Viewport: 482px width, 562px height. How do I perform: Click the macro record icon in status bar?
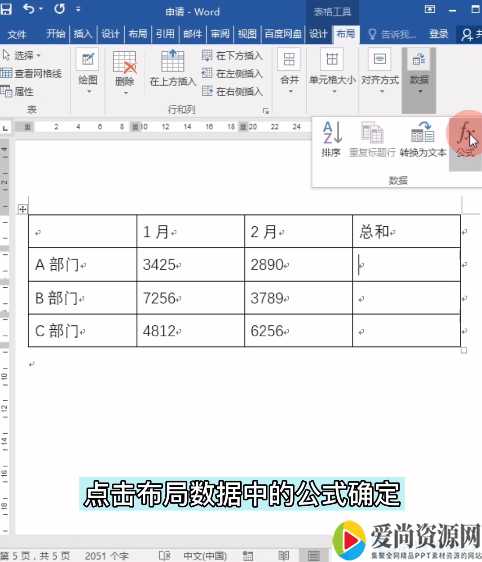click(x=248, y=556)
